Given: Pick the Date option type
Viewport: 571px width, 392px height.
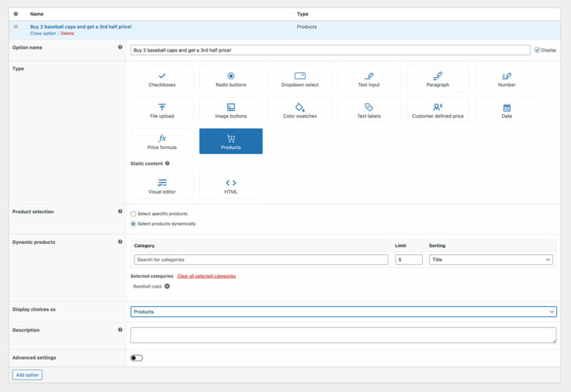Looking at the screenshot, I should (x=506, y=110).
